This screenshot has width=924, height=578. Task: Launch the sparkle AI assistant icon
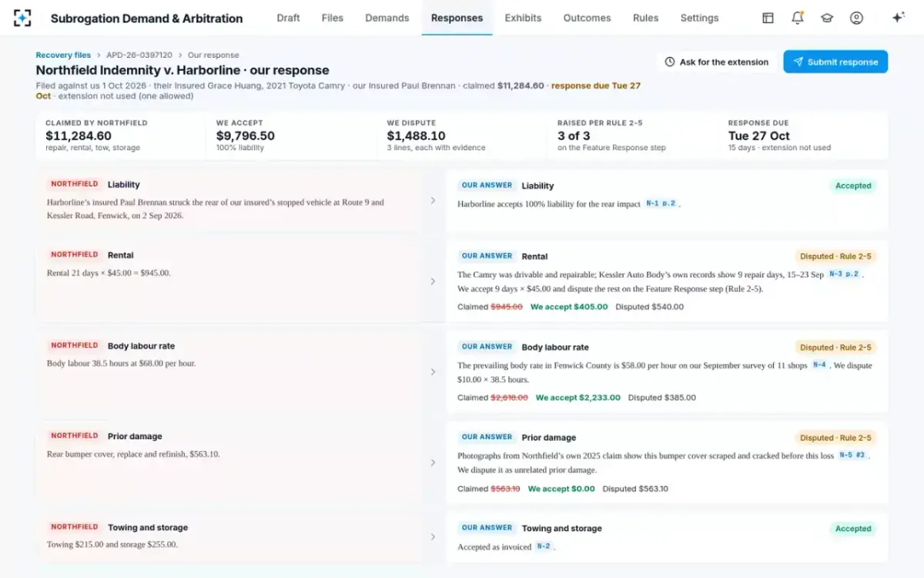pyautogui.click(x=898, y=18)
